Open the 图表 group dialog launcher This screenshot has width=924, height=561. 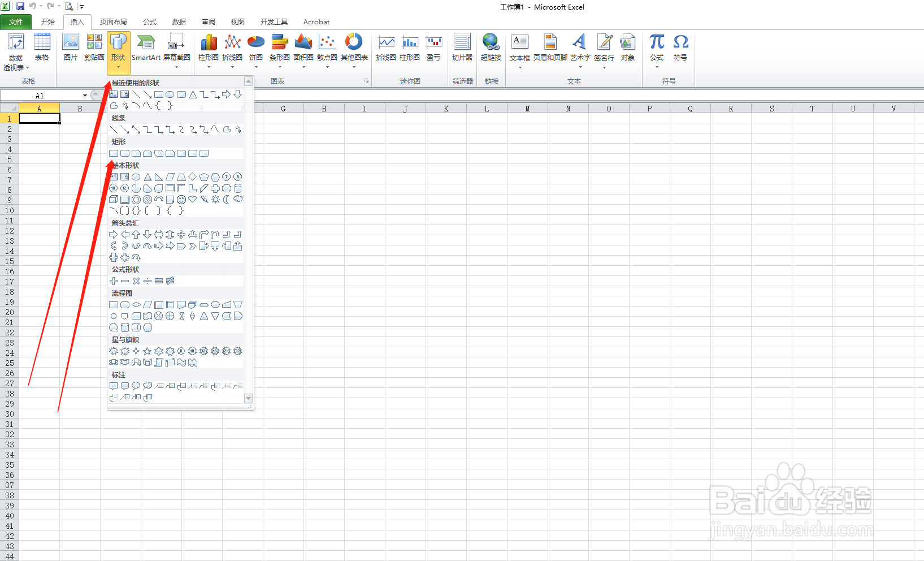[x=366, y=81]
